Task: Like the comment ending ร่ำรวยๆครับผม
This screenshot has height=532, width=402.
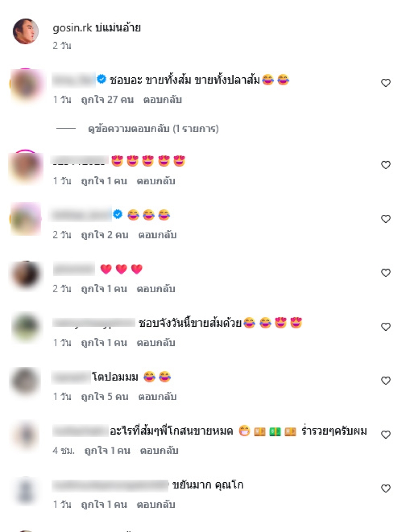Action: pos(386,435)
